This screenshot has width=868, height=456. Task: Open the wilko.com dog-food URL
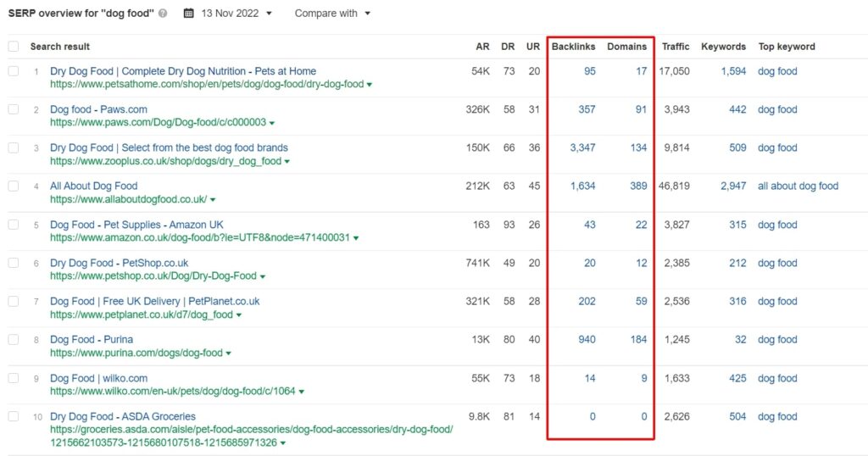pyautogui.click(x=173, y=392)
